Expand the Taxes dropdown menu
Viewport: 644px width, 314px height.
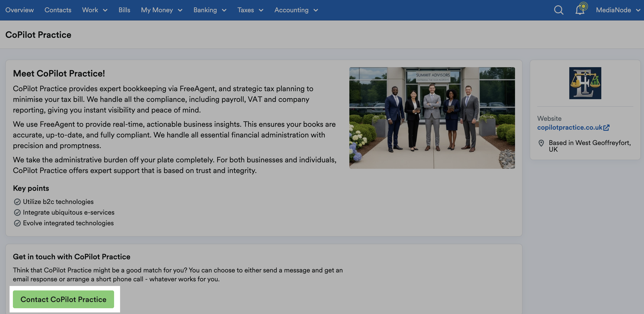click(x=250, y=10)
